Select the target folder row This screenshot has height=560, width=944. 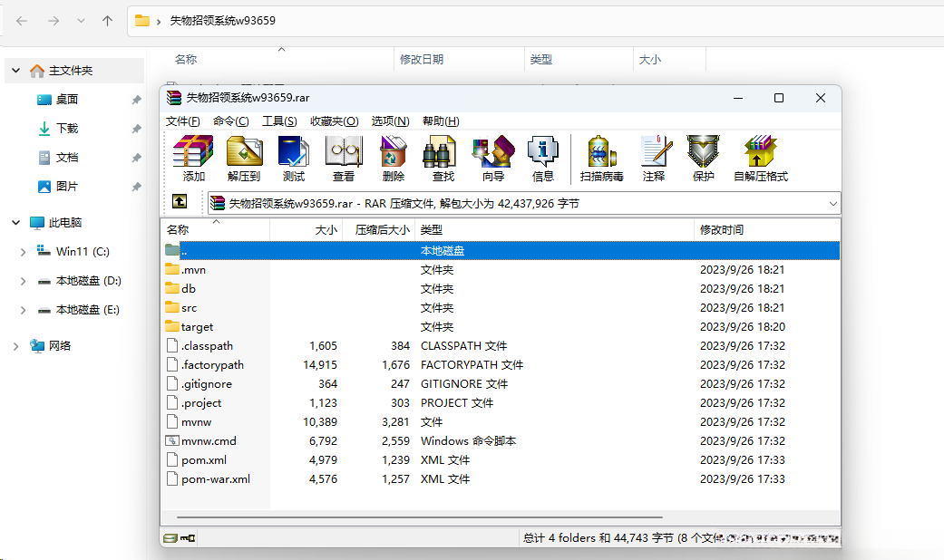(501, 326)
